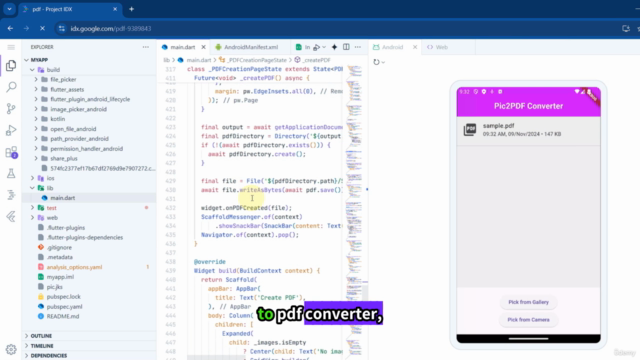640x360 pixels.
Task: Click _createPDF in the breadcrumb
Action: [x=317, y=60]
